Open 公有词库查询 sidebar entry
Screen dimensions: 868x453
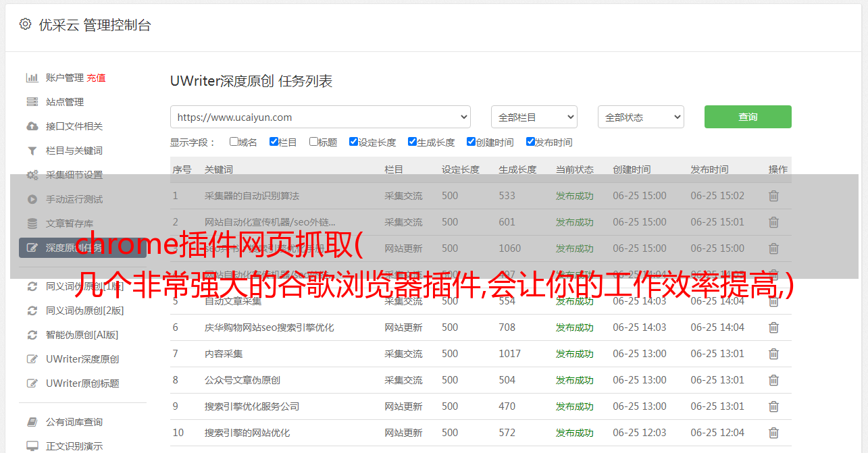coord(74,422)
